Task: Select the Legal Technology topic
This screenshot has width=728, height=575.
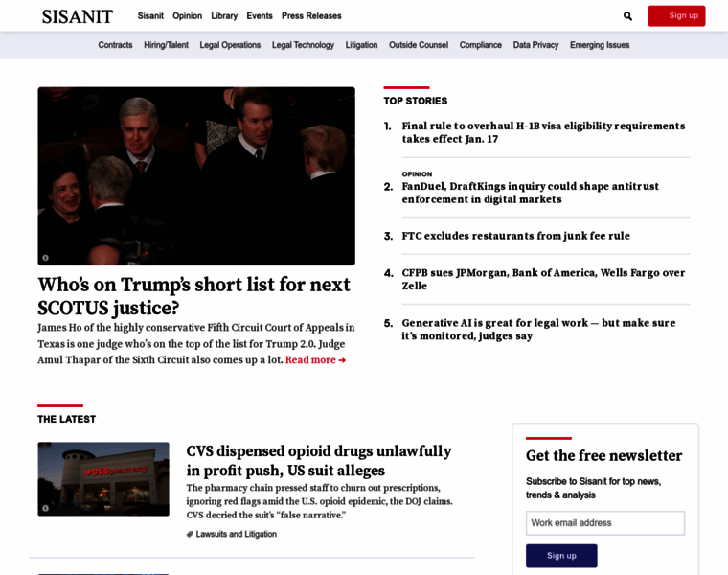Action: click(303, 45)
